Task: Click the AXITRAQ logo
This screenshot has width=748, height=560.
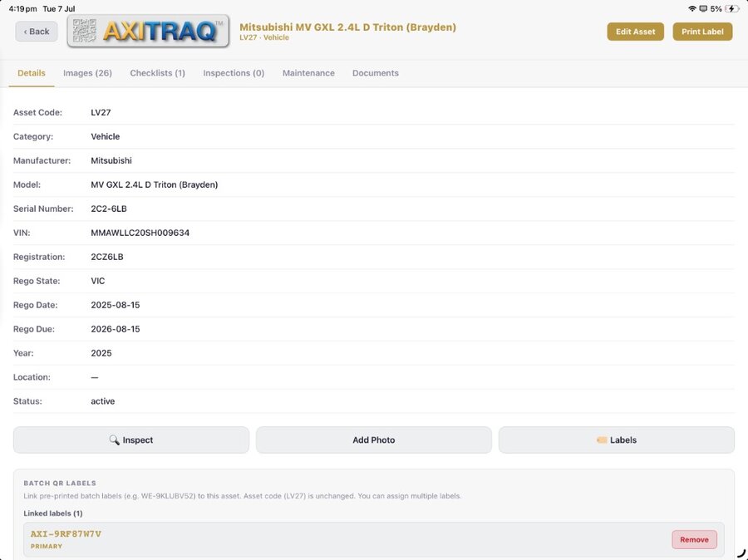Action: click(148, 31)
